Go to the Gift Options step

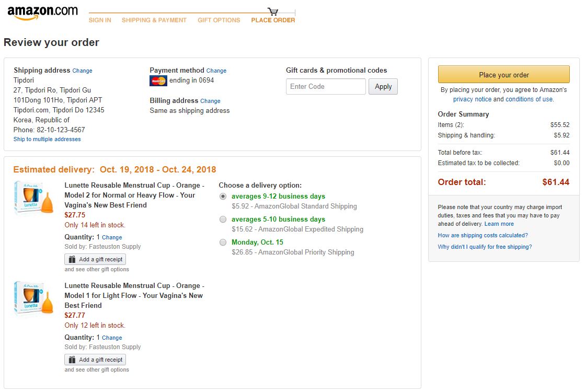point(219,20)
